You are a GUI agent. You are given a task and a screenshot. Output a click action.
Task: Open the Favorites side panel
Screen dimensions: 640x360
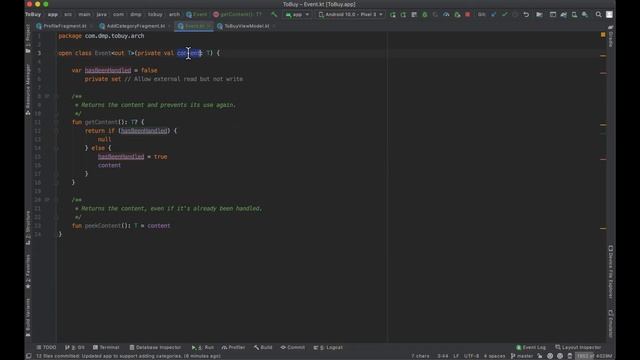point(28,271)
